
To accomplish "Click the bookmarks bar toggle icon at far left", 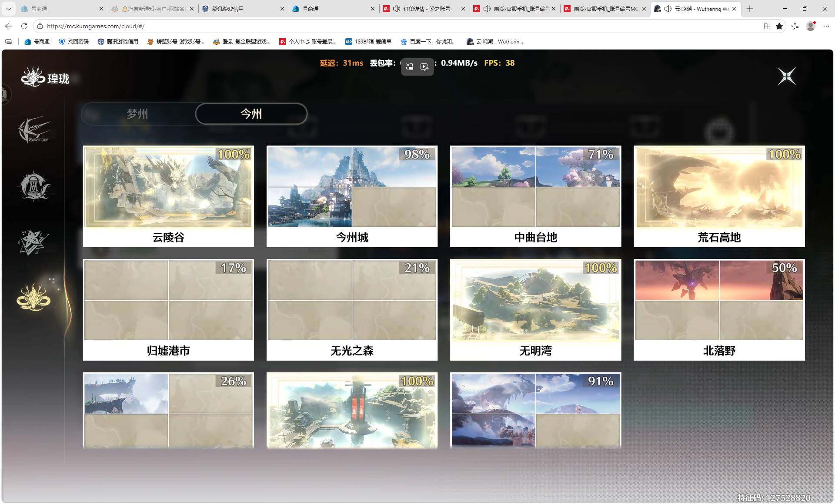I will click(9, 42).
